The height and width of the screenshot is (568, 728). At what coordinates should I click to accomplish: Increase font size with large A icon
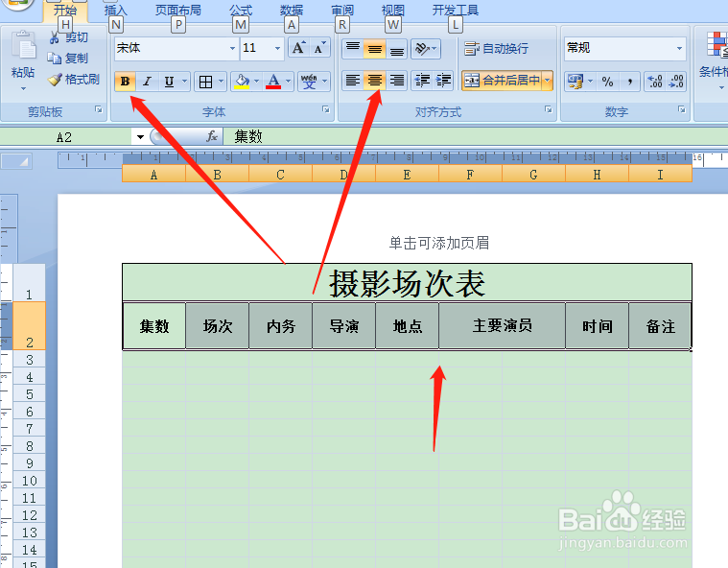point(298,48)
